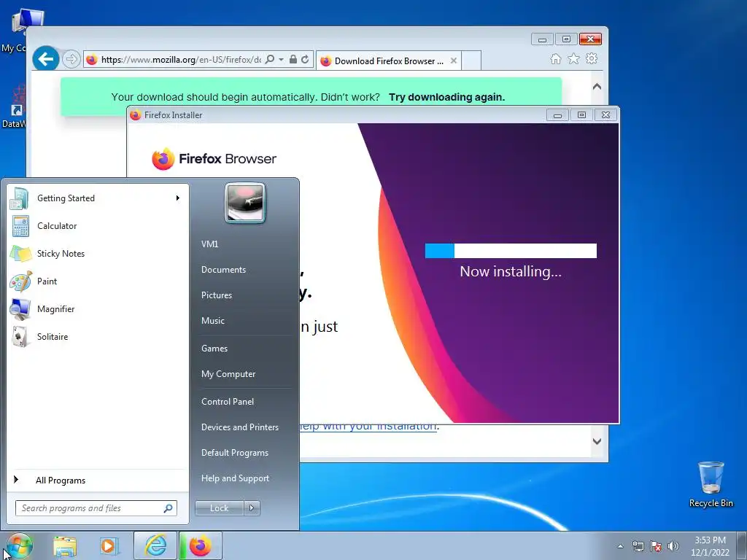
Task: Minimize the Firefox Installer window
Action: coord(557,114)
